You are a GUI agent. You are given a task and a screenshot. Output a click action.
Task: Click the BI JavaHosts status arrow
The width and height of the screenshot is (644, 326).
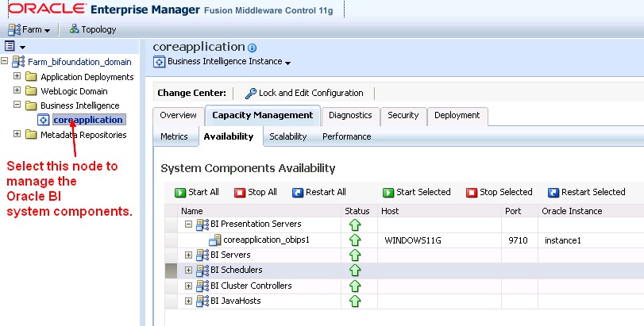[x=355, y=301]
